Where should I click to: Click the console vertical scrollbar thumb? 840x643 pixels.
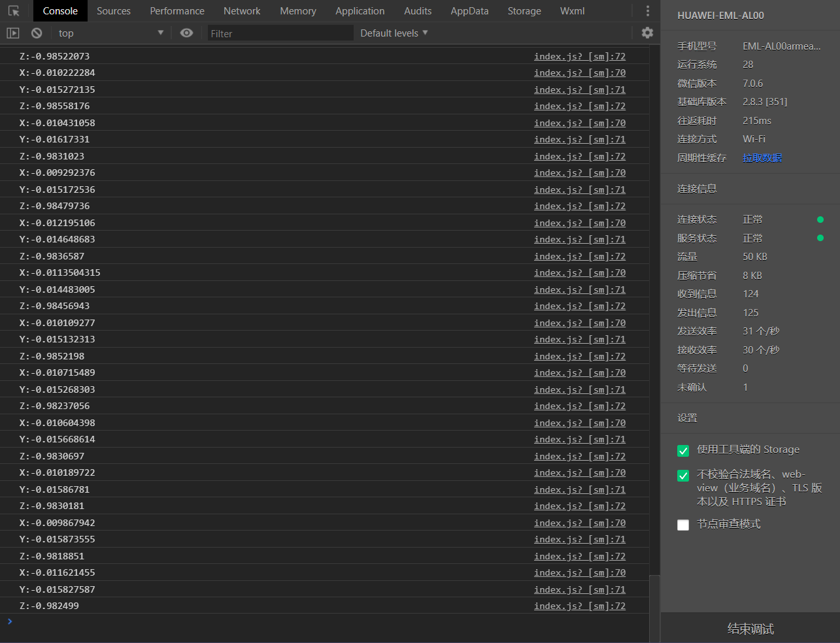[x=654, y=608]
